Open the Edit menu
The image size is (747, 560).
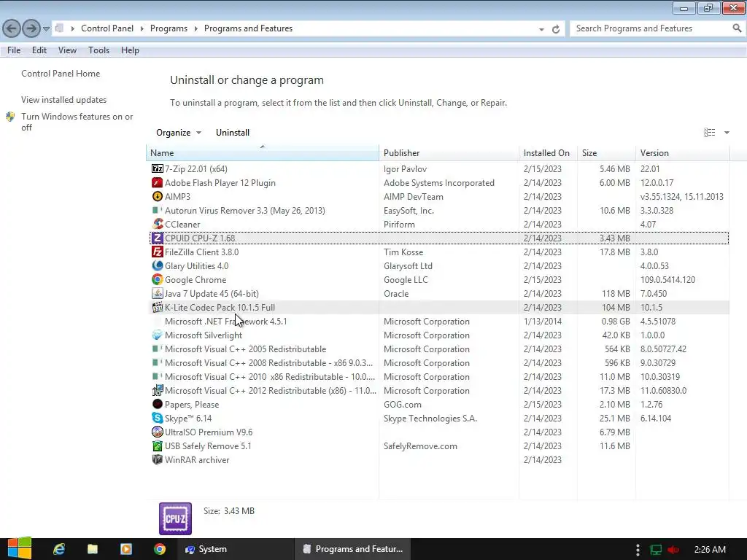pyautogui.click(x=39, y=50)
